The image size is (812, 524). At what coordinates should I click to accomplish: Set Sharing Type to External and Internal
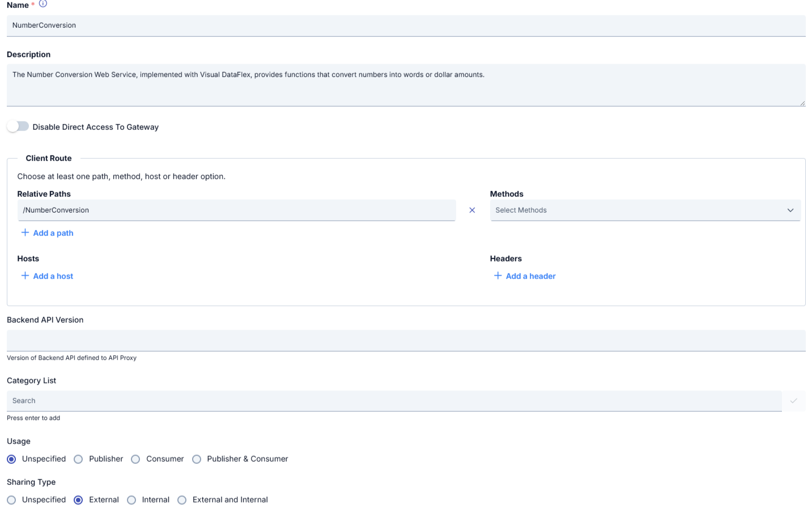(x=182, y=500)
